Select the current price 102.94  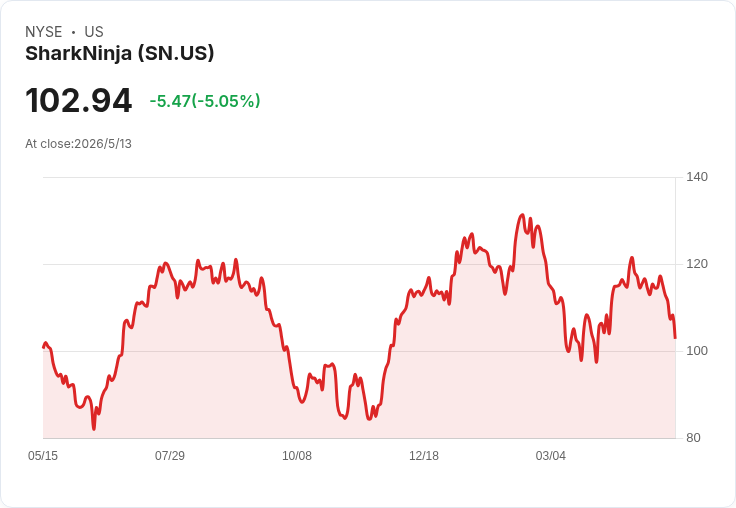pyautogui.click(x=79, y=101)
